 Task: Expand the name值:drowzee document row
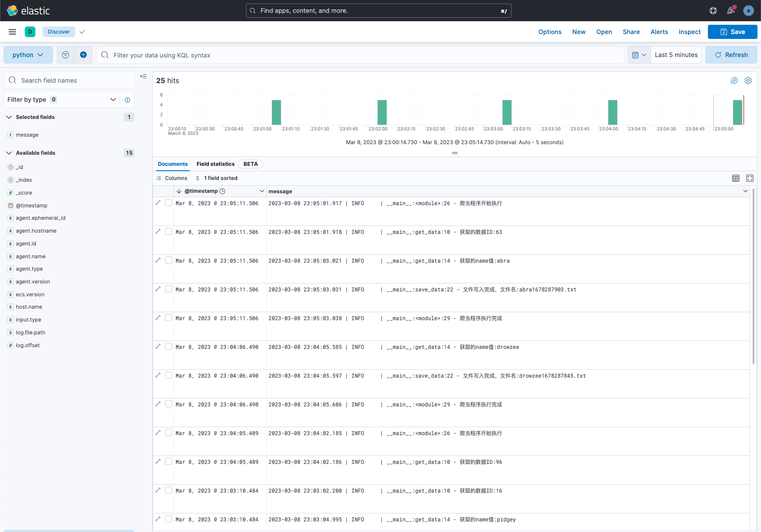pyautogui.click(x=158, y=346)
